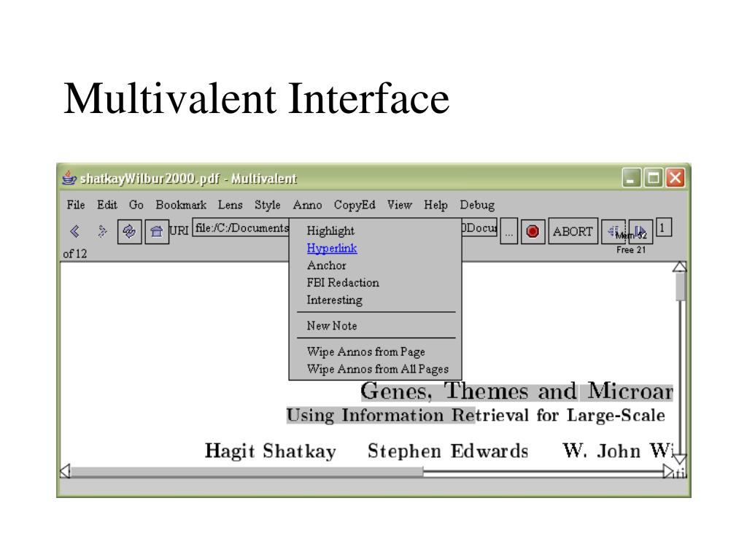The width and height of the screenshot is (747, 560).
Task: Click author name Stephen Edwards
Action: point(448,451)
